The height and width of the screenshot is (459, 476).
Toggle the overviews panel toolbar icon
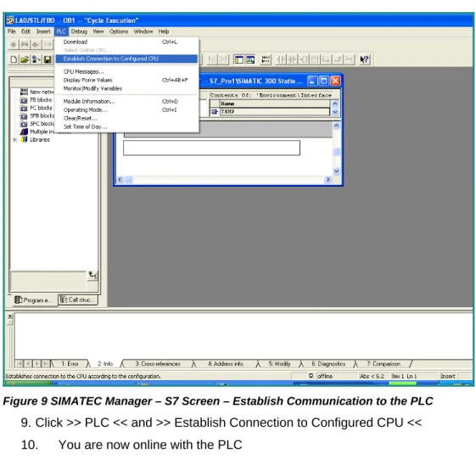pos(239,59)
